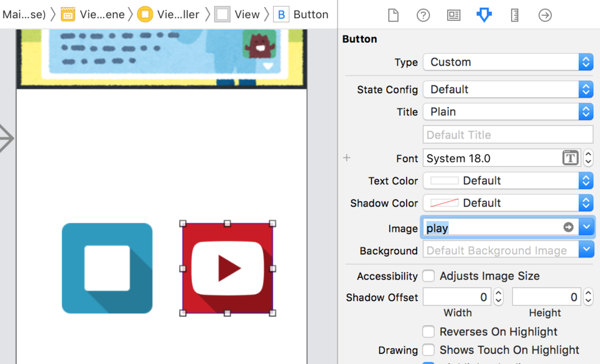The height and width of the screenshot is (364, 600).
Task: Open the Connections inspector arrow tab
Action: point(545,15)
